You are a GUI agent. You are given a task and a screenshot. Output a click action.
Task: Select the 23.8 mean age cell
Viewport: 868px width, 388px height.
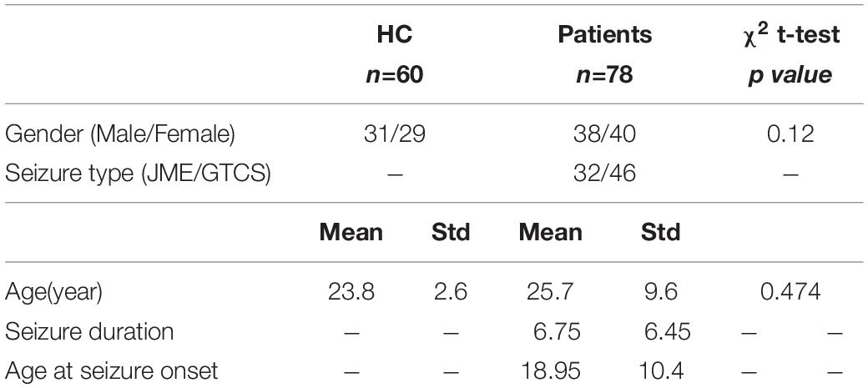point(351,292)
